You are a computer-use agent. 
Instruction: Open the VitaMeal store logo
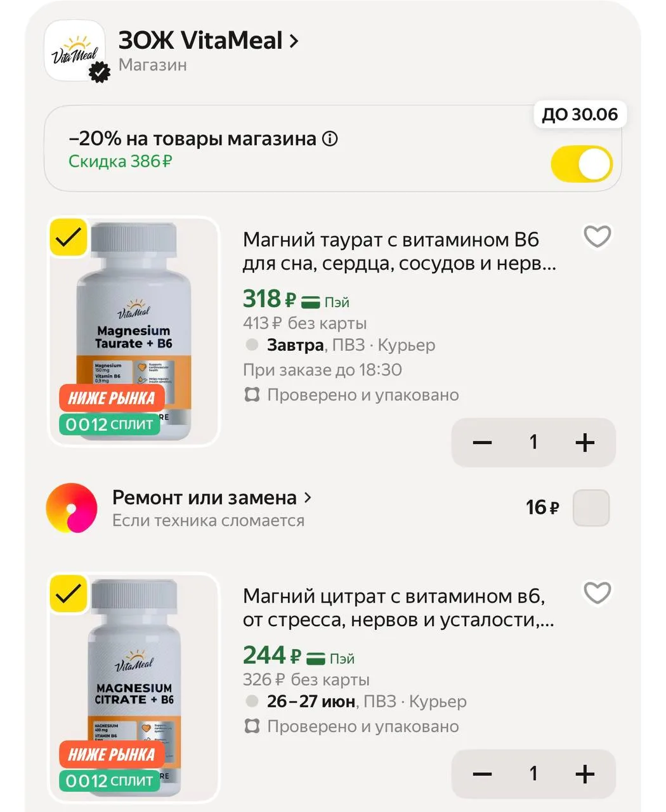pyautogui.click(x=74, y=51)
